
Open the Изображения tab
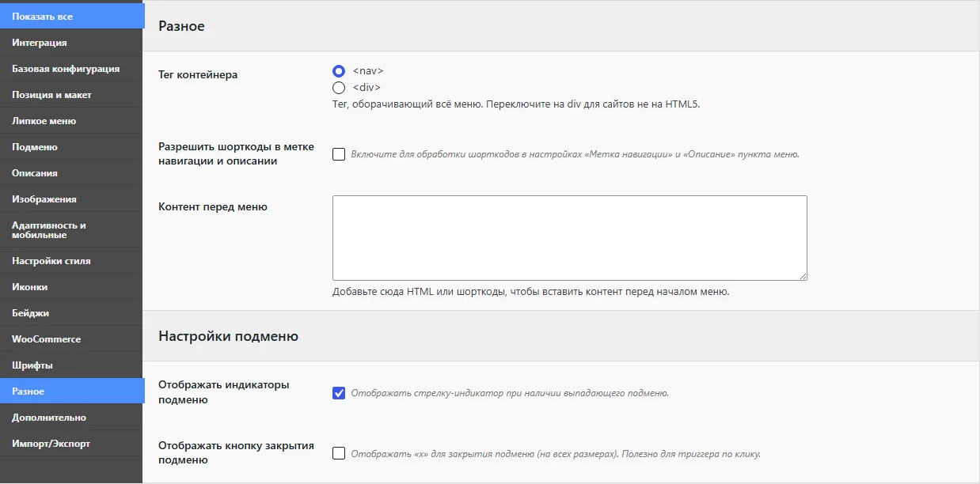[71, 199]
